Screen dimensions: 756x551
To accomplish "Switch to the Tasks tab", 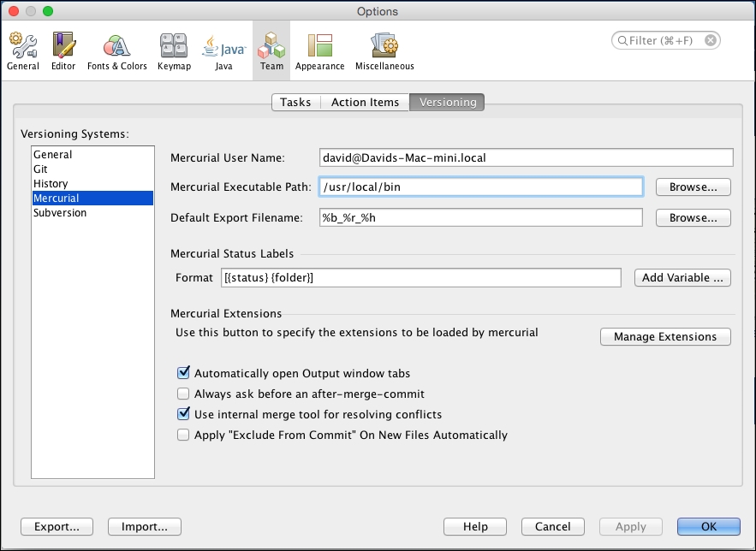I will pyautogui.click(x=295, y=102).
